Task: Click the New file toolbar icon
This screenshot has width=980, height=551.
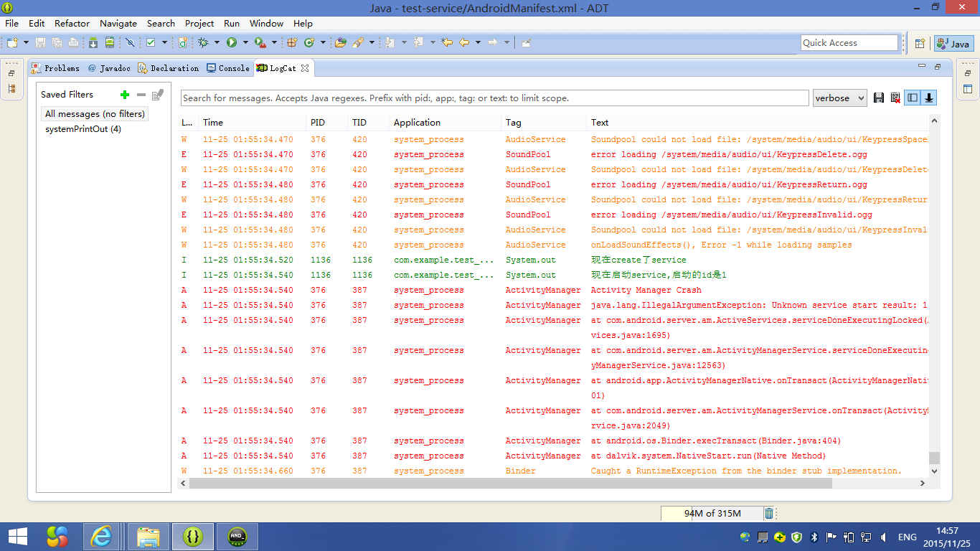Action: coord(13,43)
